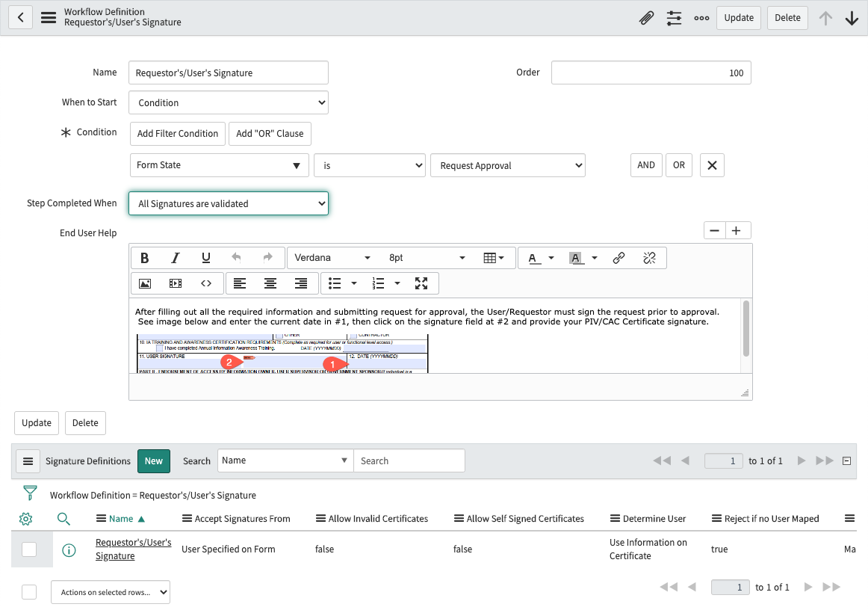868x610 pixels.
Task: Toggle the select-all rows checkbox
Action: click(x=29, y=592)
